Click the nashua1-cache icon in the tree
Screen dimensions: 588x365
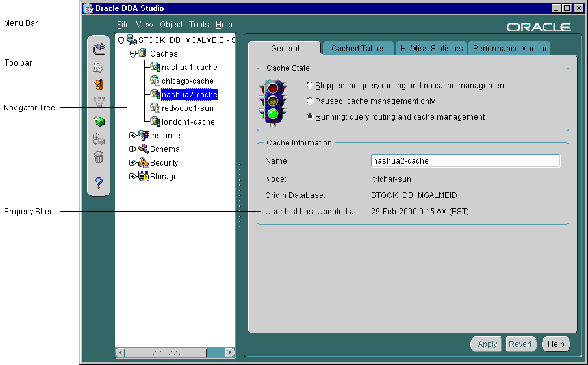(x=155, y=67)
